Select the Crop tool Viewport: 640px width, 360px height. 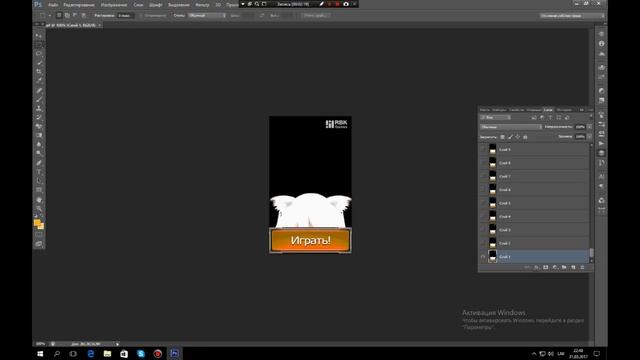(x=39, y=71)
